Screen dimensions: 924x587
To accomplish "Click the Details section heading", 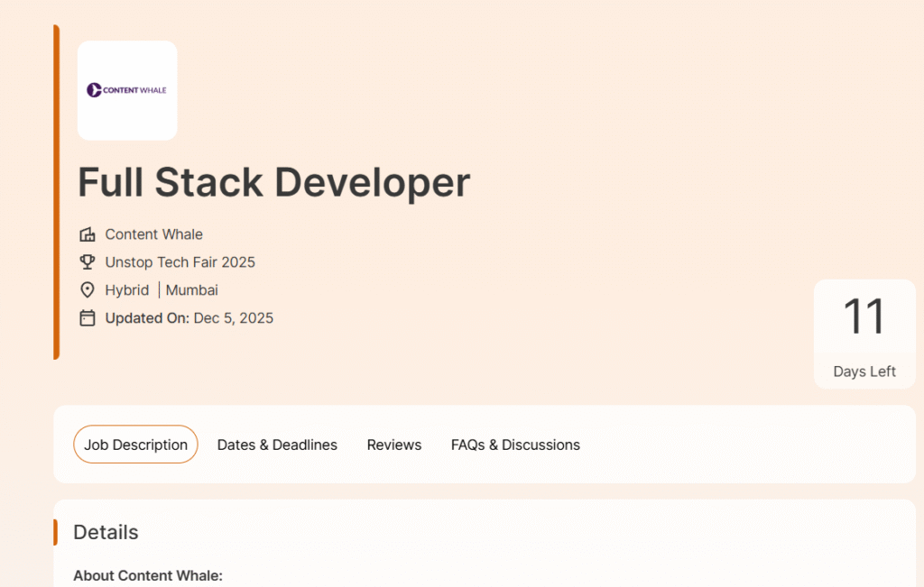I will 106,532.
